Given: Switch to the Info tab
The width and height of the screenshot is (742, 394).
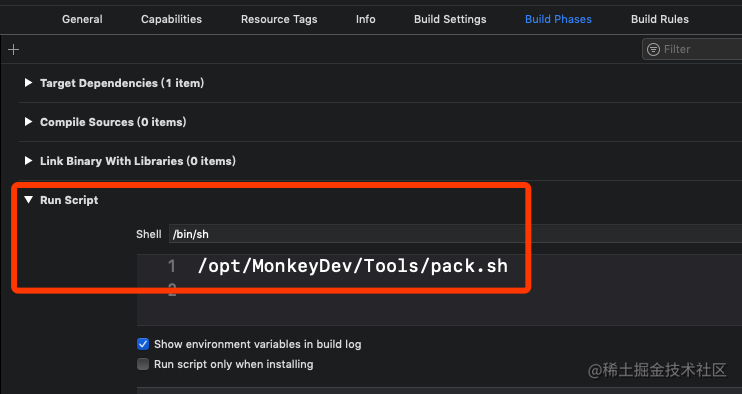Looking at the screenshot, I should tap(366, 19).
